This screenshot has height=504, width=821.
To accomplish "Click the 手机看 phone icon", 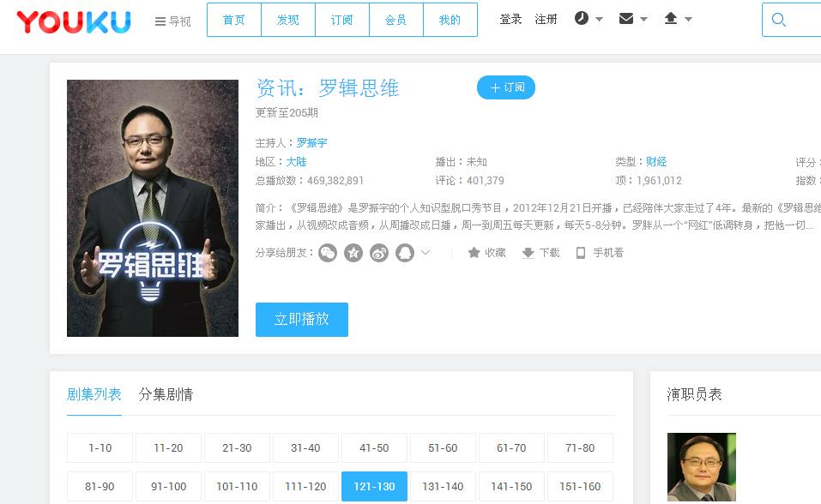I will 581,254.
